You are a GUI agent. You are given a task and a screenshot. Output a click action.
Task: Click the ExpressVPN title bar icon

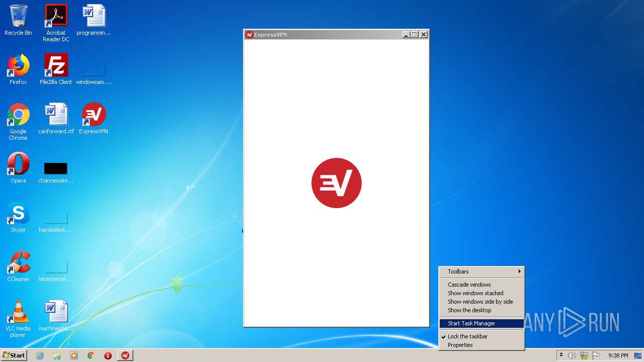[249, 35]
